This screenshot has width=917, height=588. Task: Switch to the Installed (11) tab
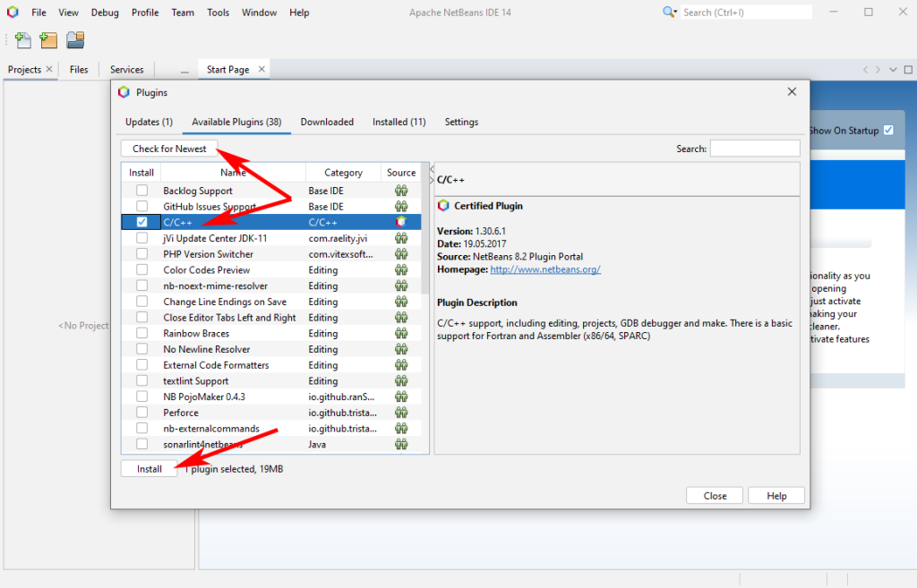[399, 122]
